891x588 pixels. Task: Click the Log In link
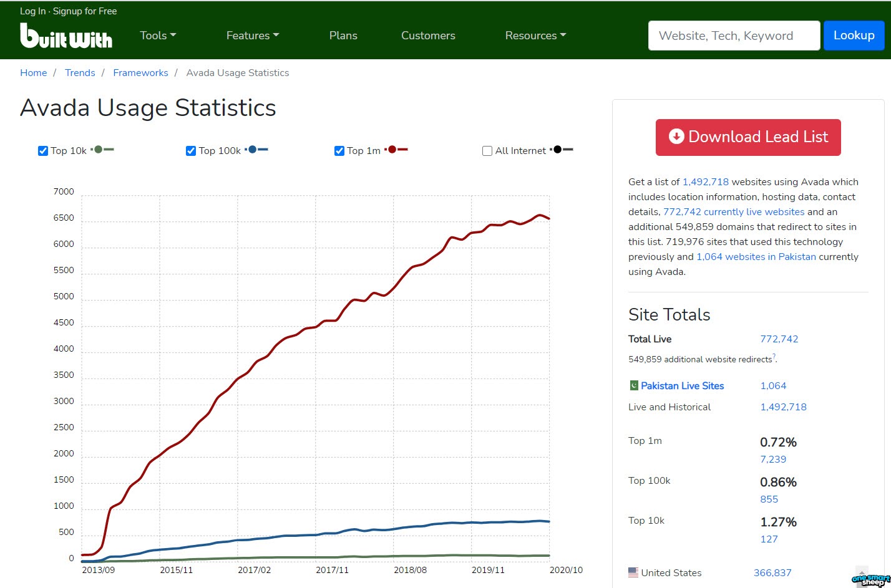coord(32,11)
